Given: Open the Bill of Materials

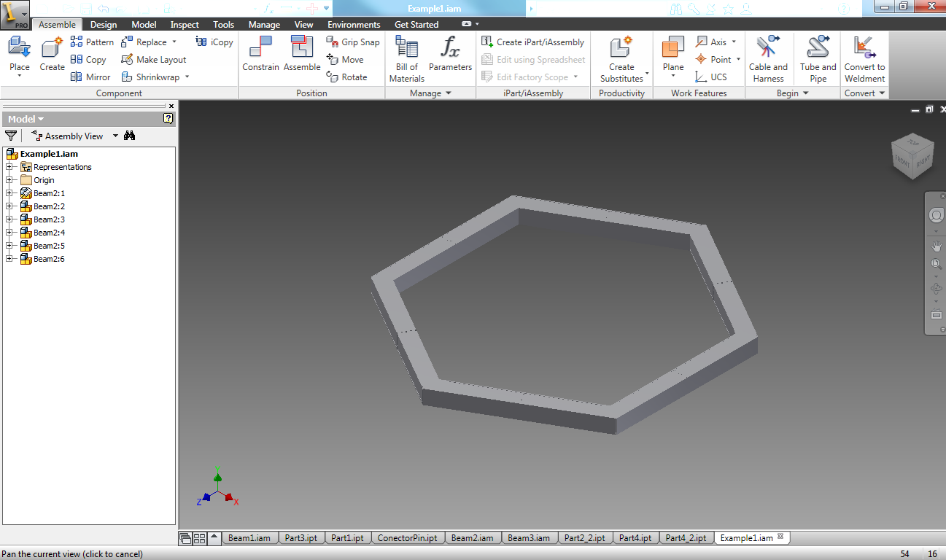Looking at the screenshot, I should [407, 59].
